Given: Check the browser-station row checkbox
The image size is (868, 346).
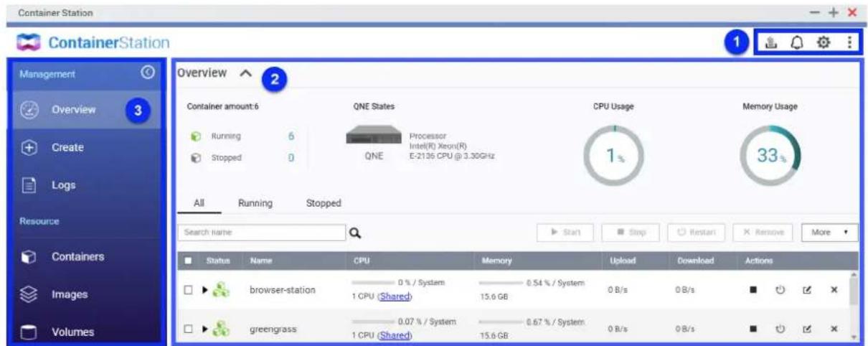Looking at the screenshot, I should [188, 290].
